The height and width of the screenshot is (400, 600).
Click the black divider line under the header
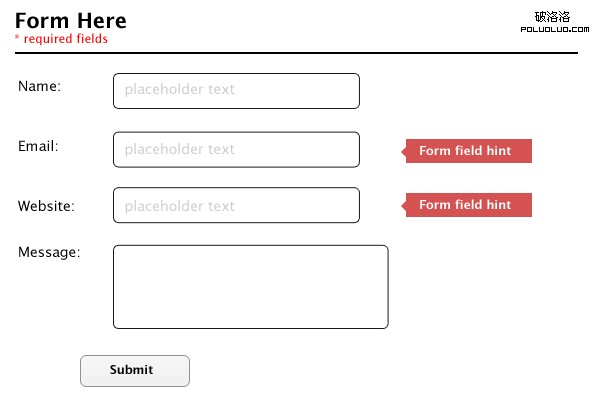coord(300,52)
